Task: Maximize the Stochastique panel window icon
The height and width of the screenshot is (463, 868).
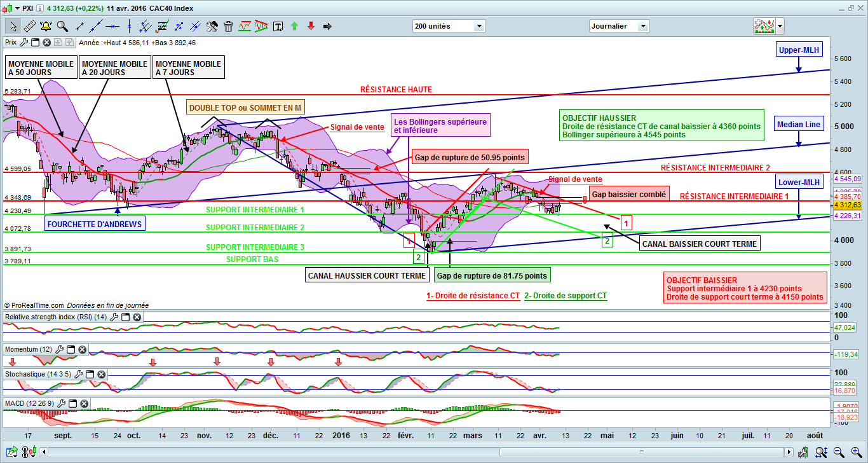Action: [x=90, y=375]
